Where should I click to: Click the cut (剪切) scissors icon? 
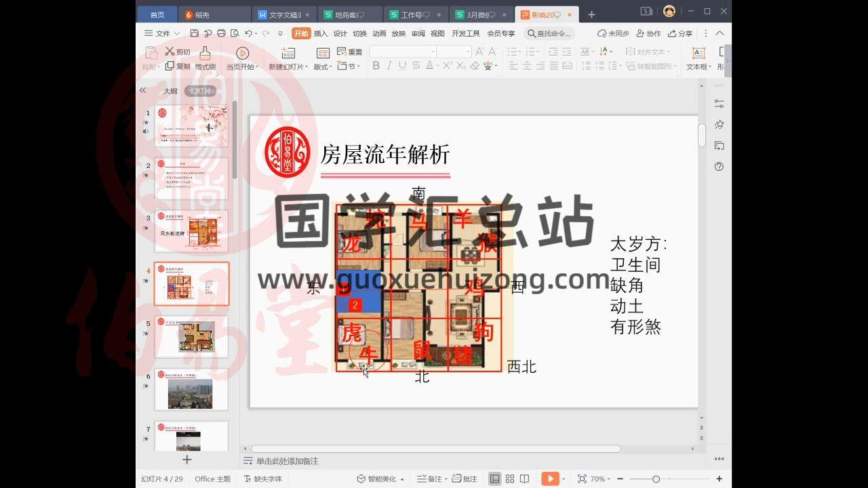pyautogui.click(x=170, y=52)
